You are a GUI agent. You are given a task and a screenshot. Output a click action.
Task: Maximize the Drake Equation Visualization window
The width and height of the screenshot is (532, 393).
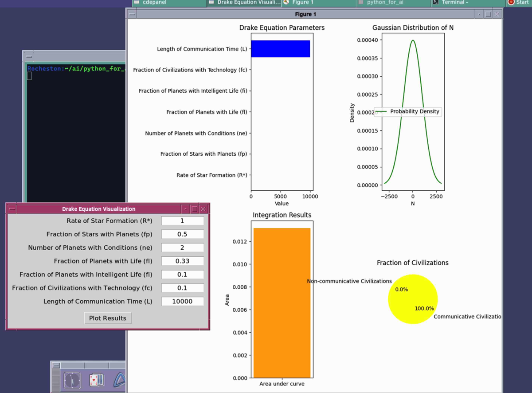click(x=194, y=209)
